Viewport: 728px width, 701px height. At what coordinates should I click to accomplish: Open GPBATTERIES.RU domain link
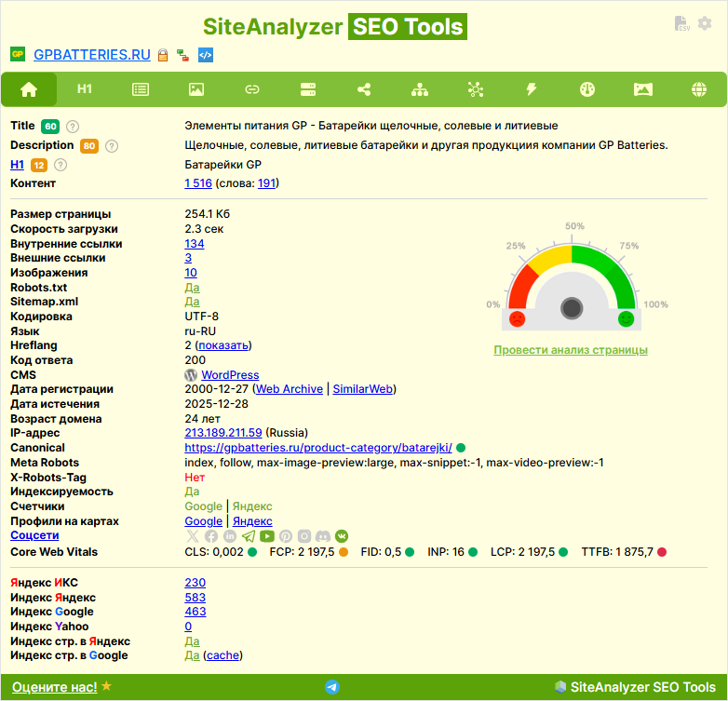(x=92, y=55)
